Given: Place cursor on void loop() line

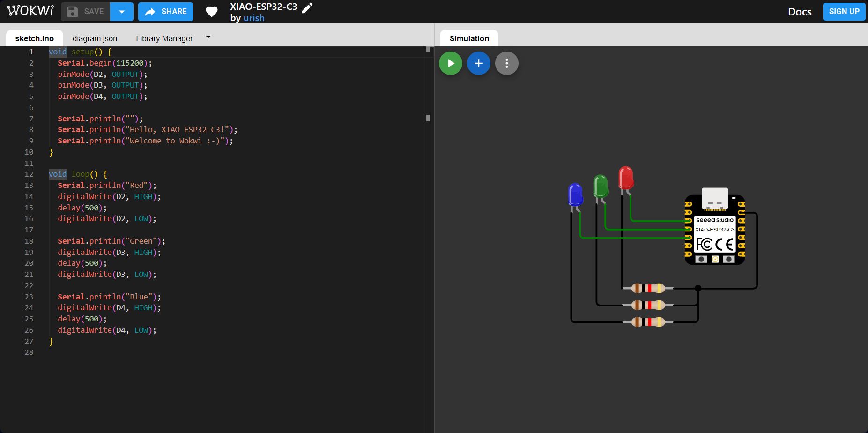Looking at the screenshot, I should point(78,174).
